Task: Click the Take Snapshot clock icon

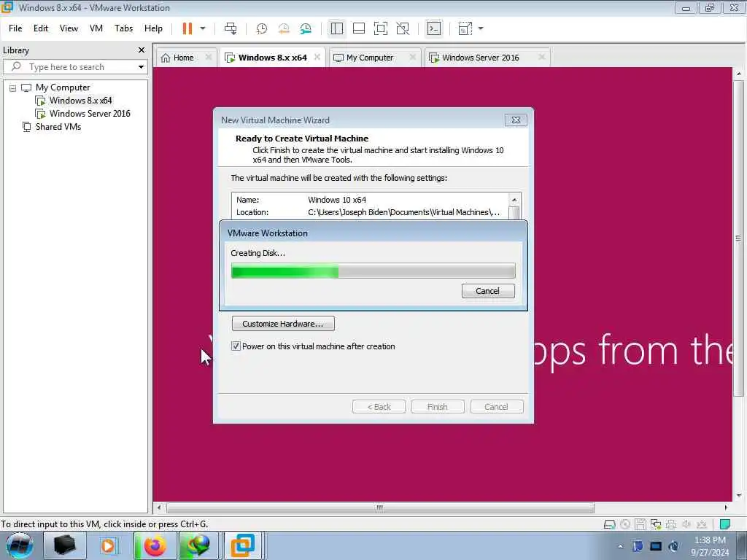Action: tap(262, 28)
